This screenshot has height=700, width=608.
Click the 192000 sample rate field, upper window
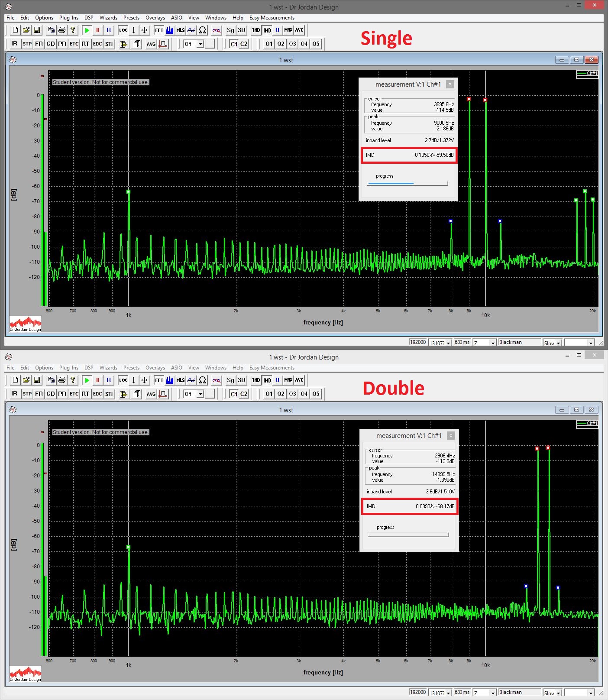[x=417, y=342]
